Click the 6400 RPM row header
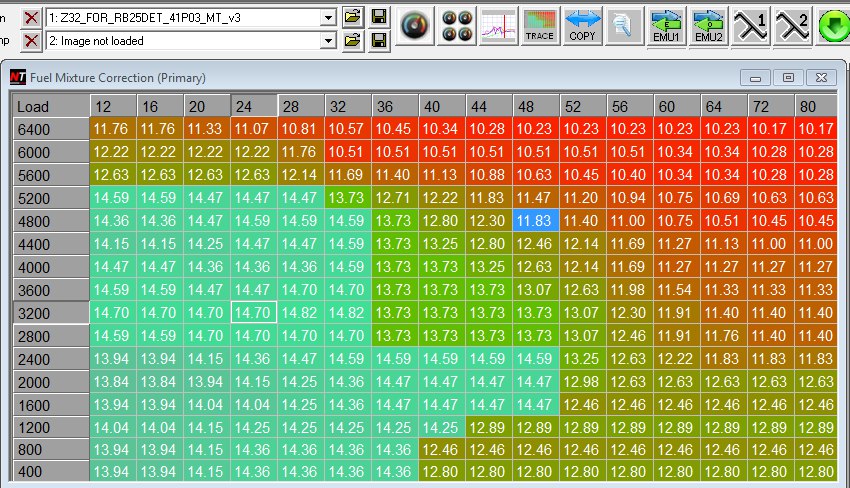 tap(50, 128)
